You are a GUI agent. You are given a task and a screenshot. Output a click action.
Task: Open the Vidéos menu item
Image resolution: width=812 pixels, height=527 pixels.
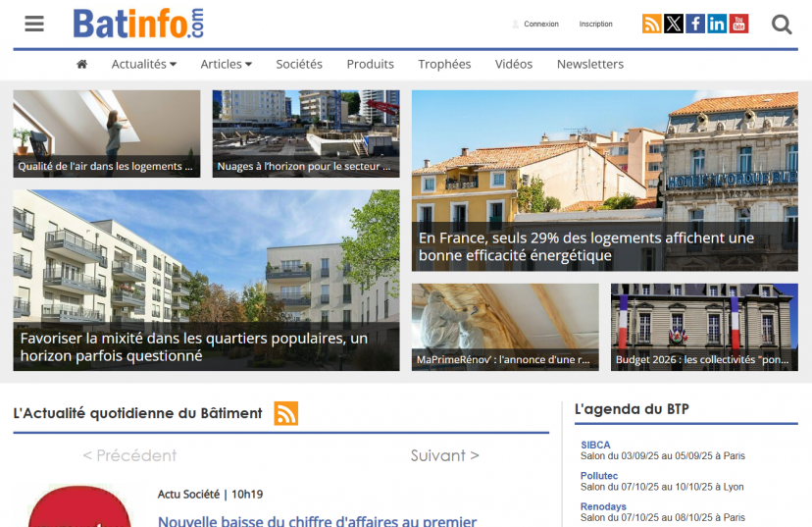point(514,64)
